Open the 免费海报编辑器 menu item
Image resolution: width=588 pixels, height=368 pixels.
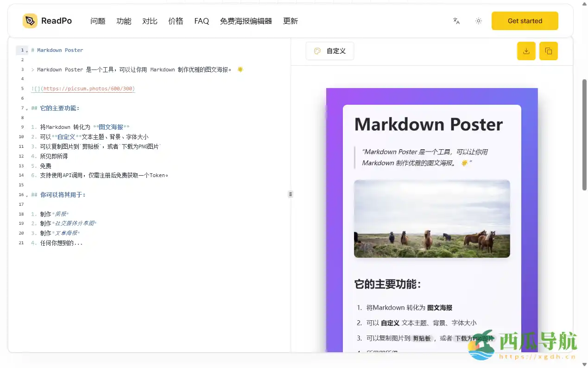coord(246,21)
